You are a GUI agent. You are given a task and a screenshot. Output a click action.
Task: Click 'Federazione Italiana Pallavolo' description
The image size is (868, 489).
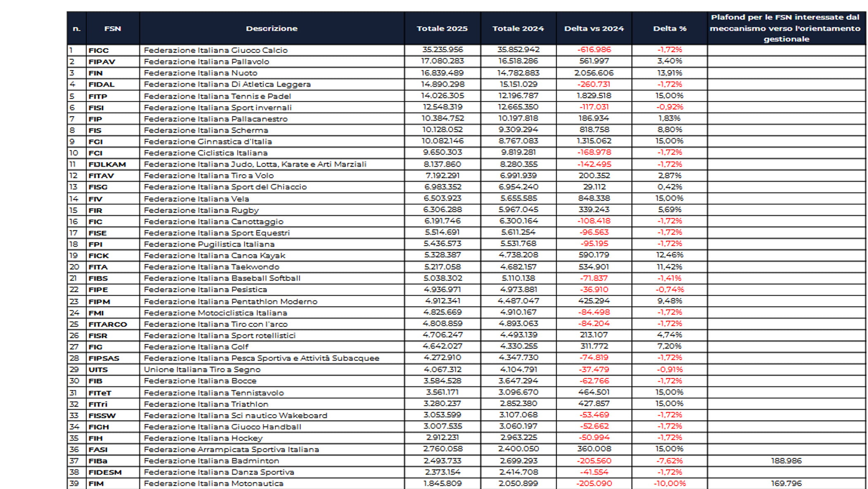coord(206,62)
